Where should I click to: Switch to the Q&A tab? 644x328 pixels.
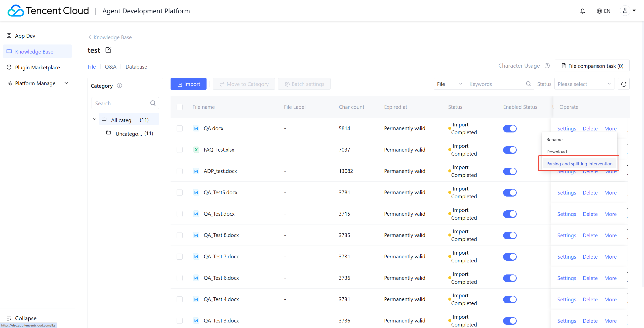pyautogui.click(x=110, y=67)
